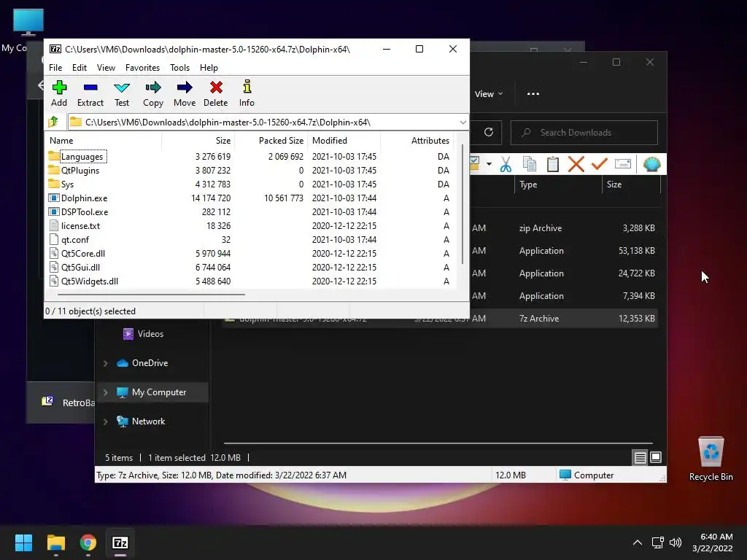Open the Explorer See more options menu
The height and width of the screenshot is (560, 747).
(x=533, y=94)
